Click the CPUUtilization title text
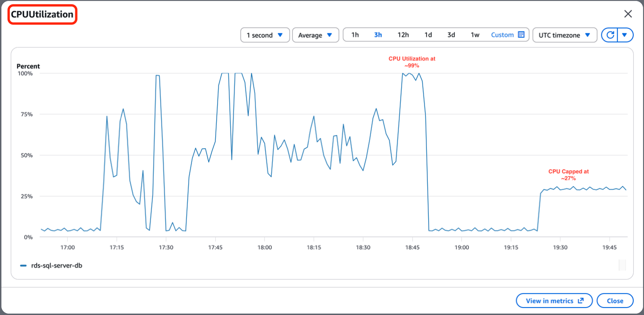Image resolution: width=644 pixels, height=315 pixels. (42, 14)
